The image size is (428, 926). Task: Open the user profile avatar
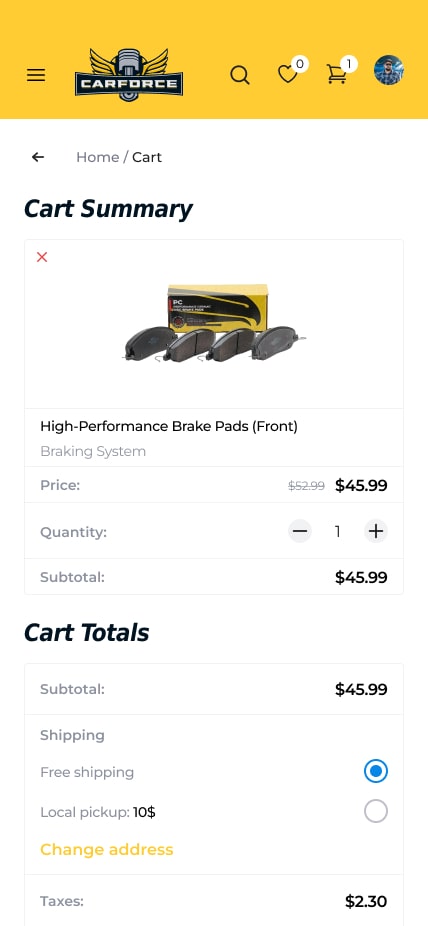click(389, 70)
